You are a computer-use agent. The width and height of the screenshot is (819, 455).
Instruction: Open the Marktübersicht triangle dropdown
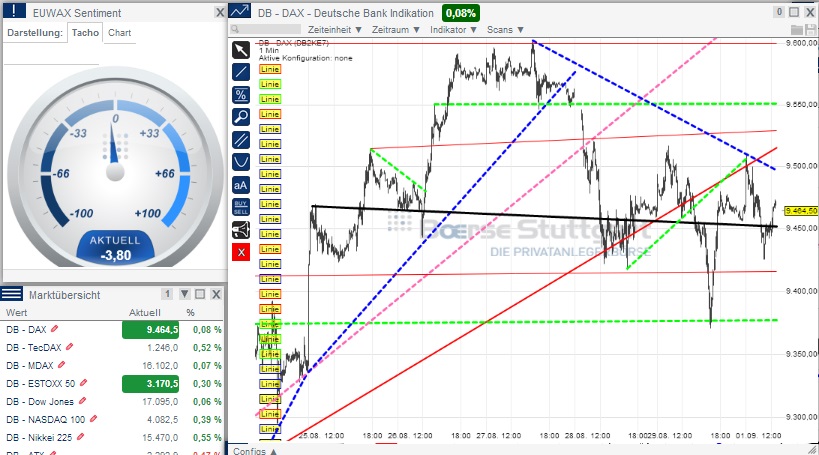pyautogui.click(x=184, y=294)
